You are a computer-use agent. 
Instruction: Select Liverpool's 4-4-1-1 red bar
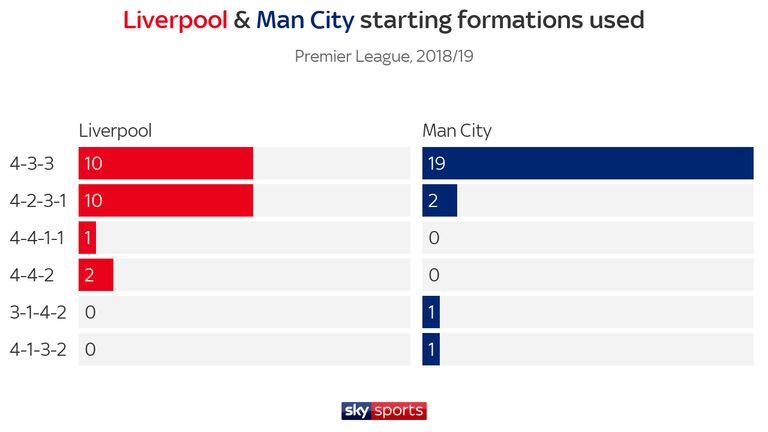tap(87, 238)
